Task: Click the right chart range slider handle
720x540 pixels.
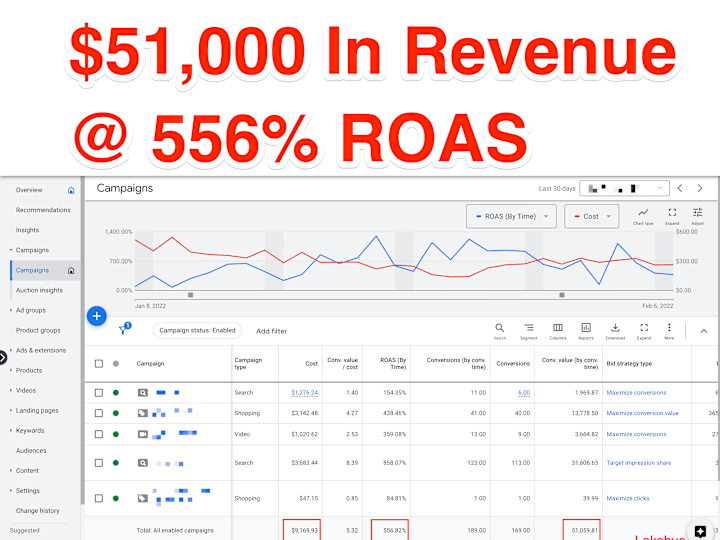Action: 562,295
